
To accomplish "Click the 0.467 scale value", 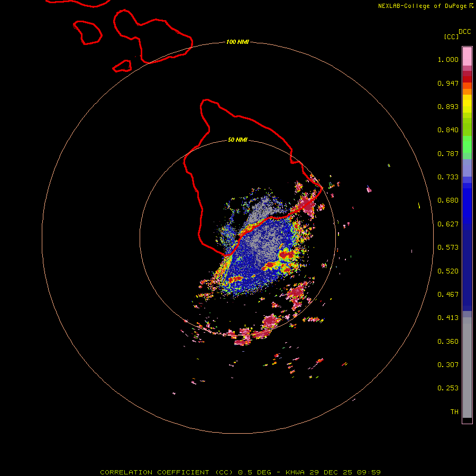I will pos(448,295).
